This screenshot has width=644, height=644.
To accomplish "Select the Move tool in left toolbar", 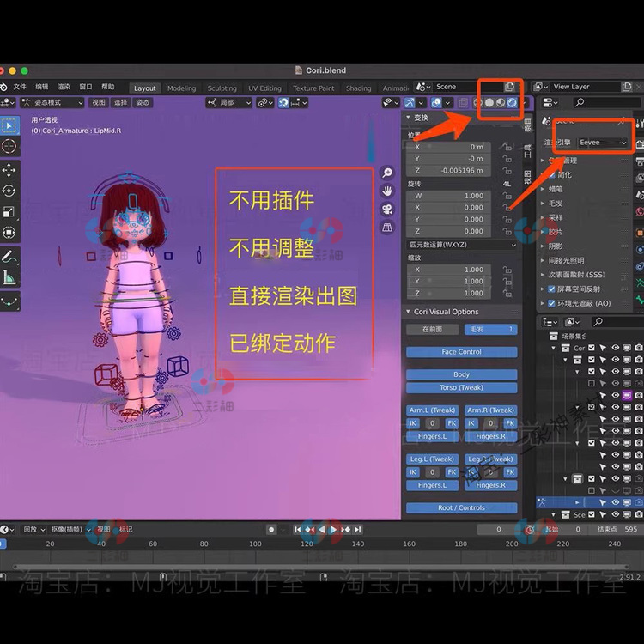I will tap(9, 170).
